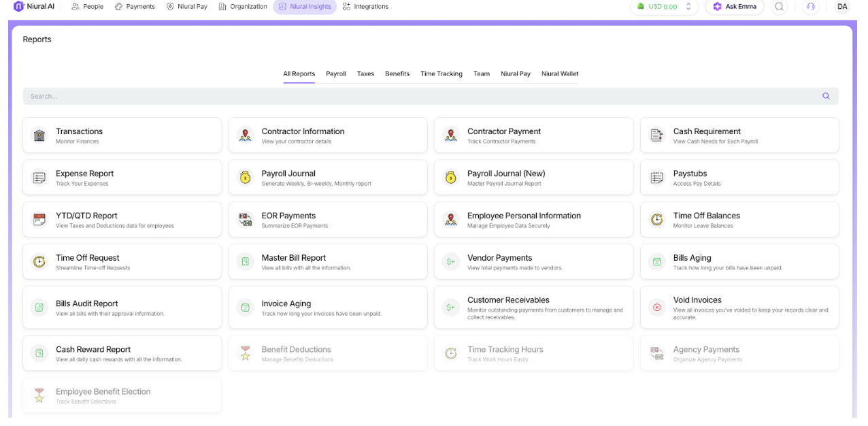Screen dimensions: 868x426
Task: Switch to the Niural Pay reports tab
Action: 516,73
